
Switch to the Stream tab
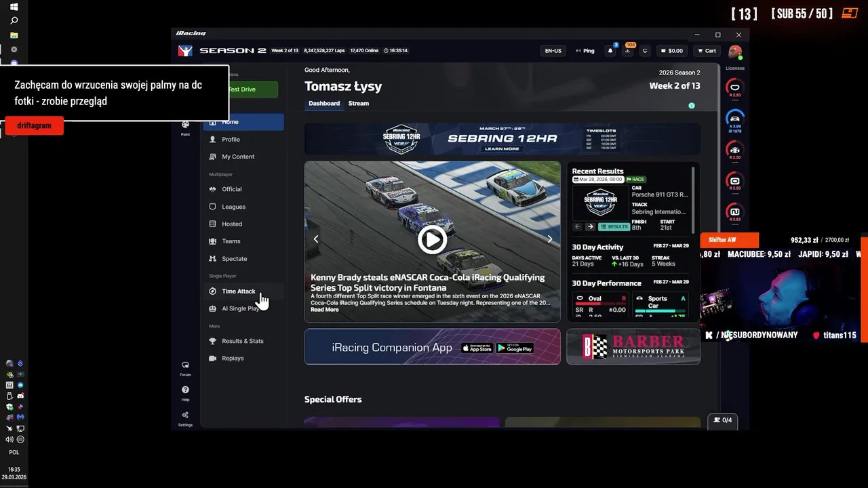(x=359, y=104)
